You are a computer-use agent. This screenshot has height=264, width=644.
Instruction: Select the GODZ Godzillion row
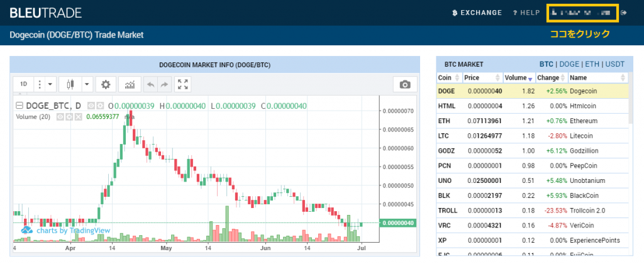(x=532, y=151)
